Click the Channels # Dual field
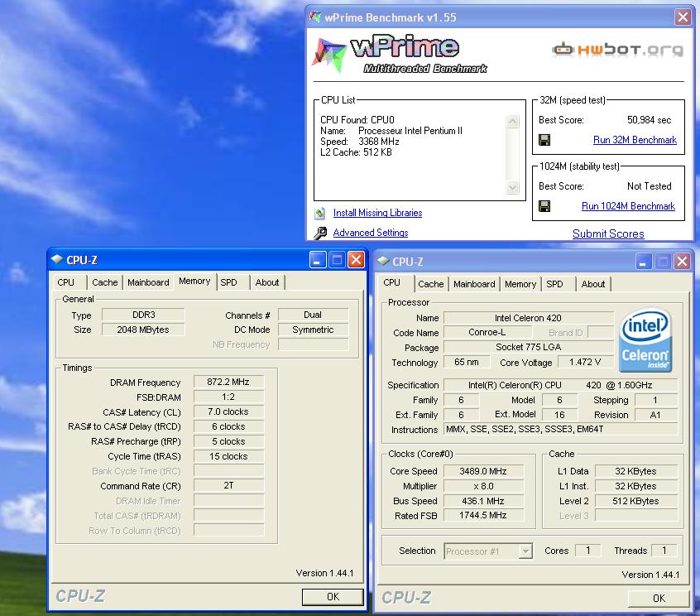Viewport: 700px width, 616px height. (x=313, y=315)
